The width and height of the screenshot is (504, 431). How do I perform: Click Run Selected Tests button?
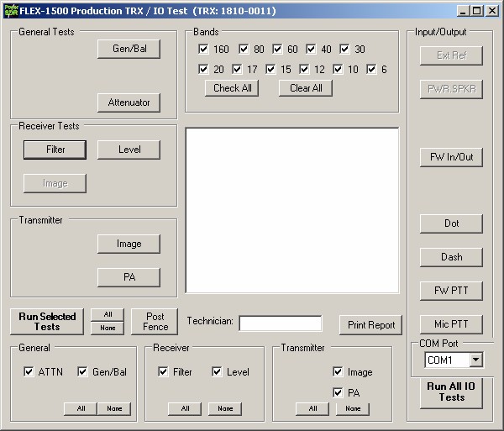47,322
